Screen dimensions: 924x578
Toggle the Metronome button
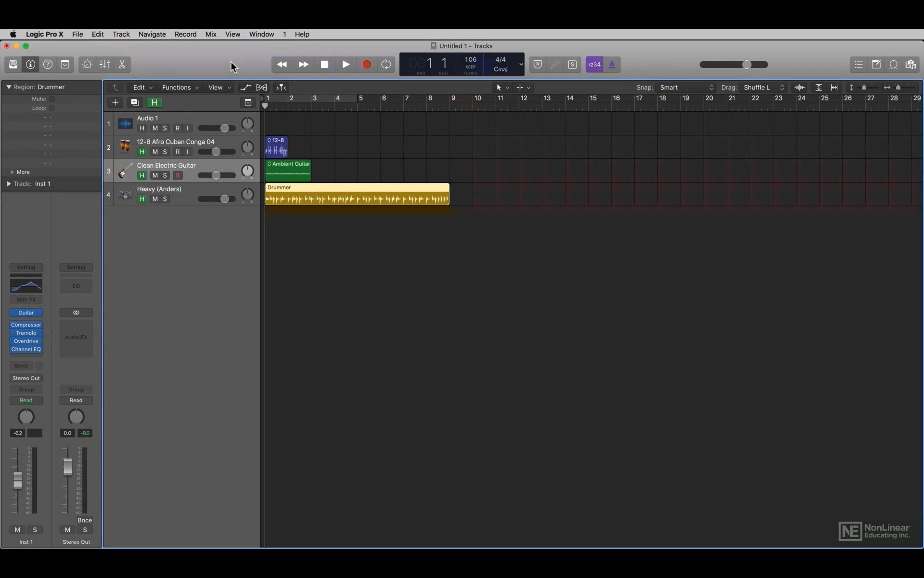click(x=612, y=65)
